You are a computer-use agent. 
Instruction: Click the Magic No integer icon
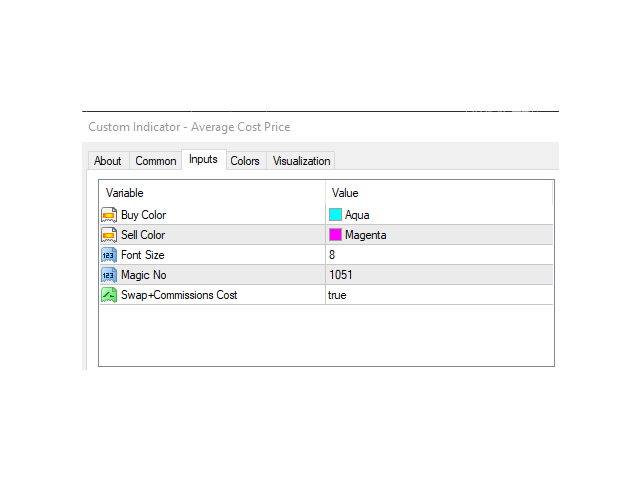click(x=109, y=275)
